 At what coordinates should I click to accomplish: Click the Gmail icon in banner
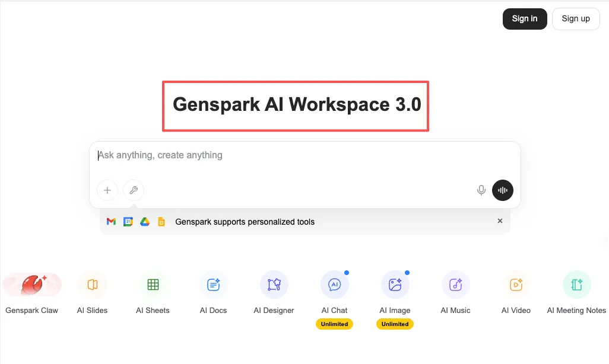111,222
